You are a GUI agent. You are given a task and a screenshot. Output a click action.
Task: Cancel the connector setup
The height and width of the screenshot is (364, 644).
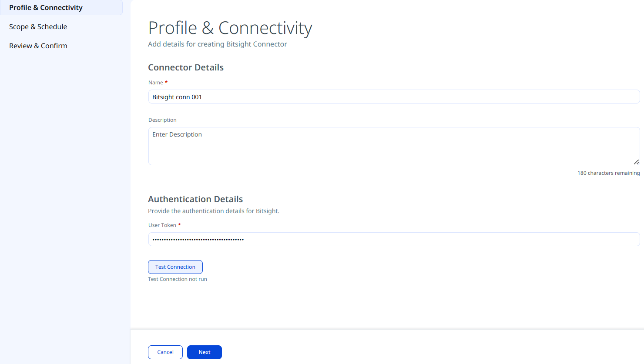pos(165,352)
